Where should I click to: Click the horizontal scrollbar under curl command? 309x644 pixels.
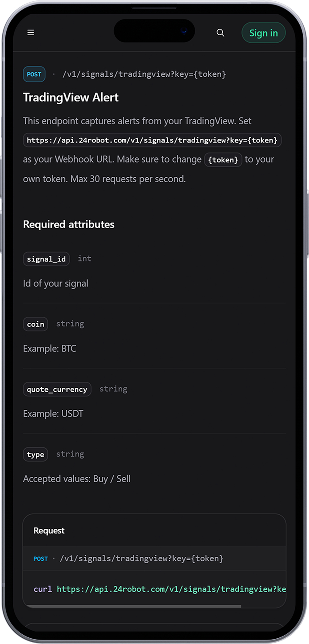tap(132, 607)
